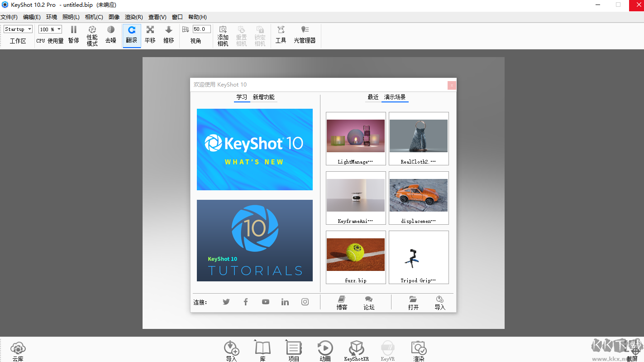This screenshot has height=362, width=644.
Task: Switch to the Learn (学习) tab
Action: coord(242,97)
